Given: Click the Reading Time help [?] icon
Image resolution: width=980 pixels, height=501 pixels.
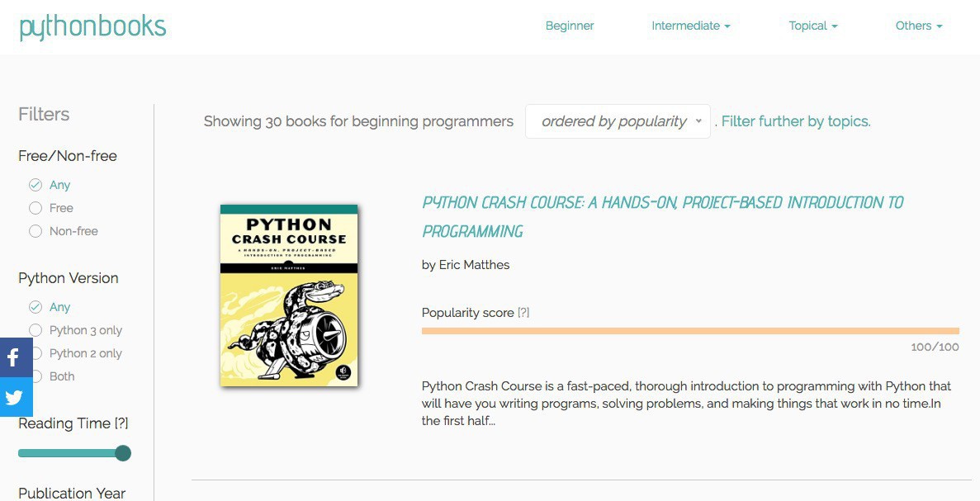Looking at the screenshot, I should click(121, 423).
